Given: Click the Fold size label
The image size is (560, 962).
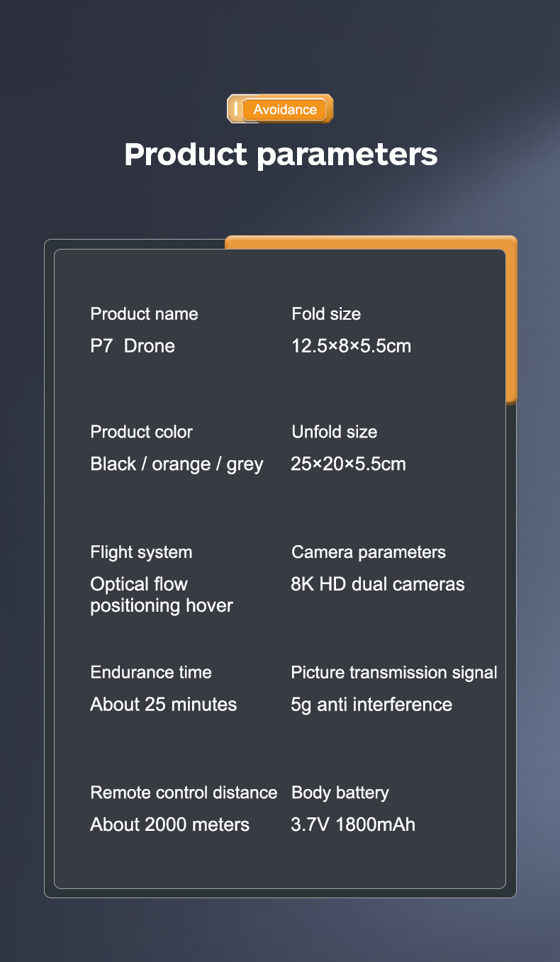Looking at the screenshot, I should pos(326,314).
